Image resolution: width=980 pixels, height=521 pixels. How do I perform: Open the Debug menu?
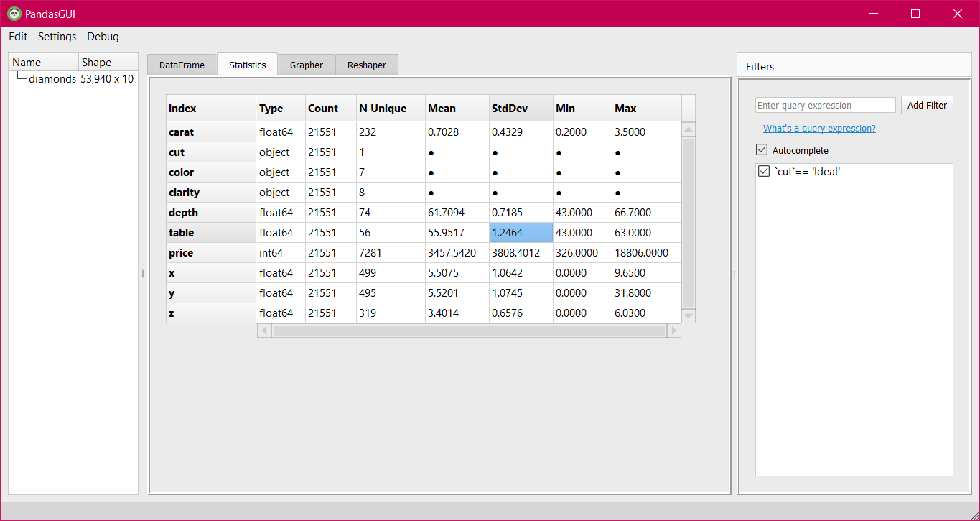click(103, 37)
